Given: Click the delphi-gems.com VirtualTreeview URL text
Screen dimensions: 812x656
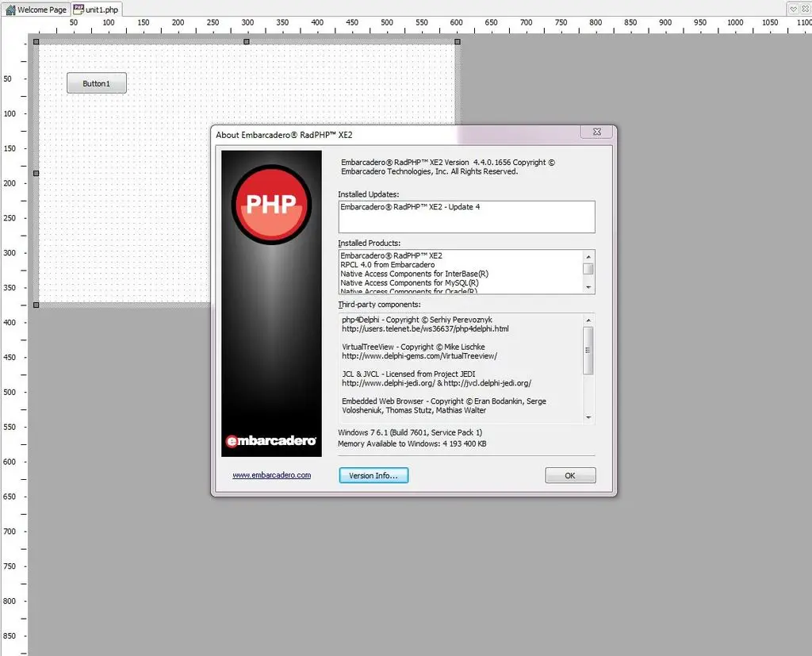Looking at the screenshot, I should (x=419, y=356).
